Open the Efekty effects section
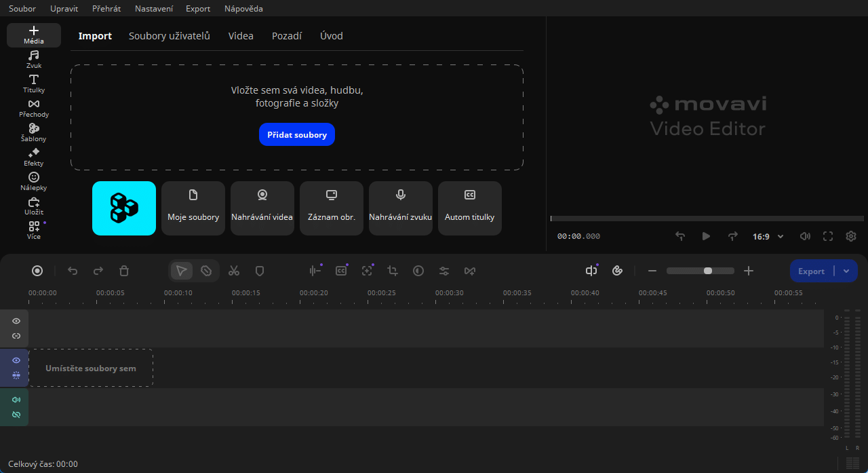The image size is (868, 473). [34, 157]
